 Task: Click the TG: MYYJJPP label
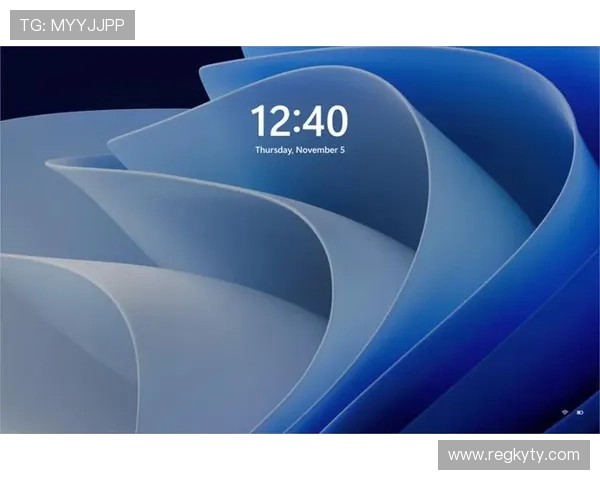tap(72, 25)
